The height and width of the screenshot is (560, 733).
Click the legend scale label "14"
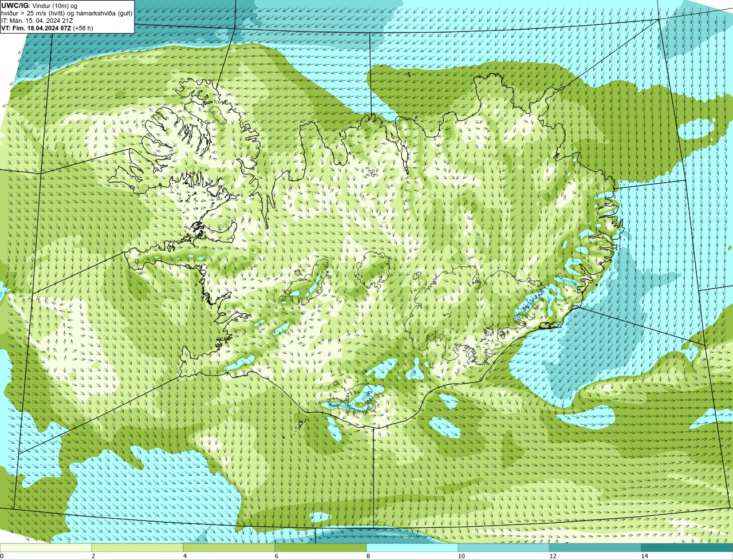644,556
